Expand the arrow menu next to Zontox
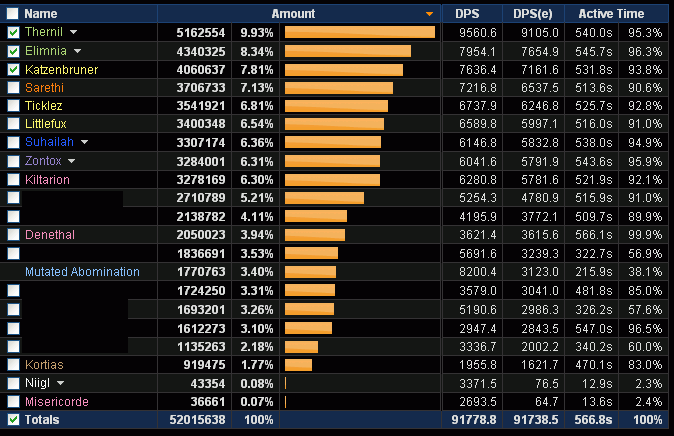This screenshot has width=674, height=436. pos(71,161)
